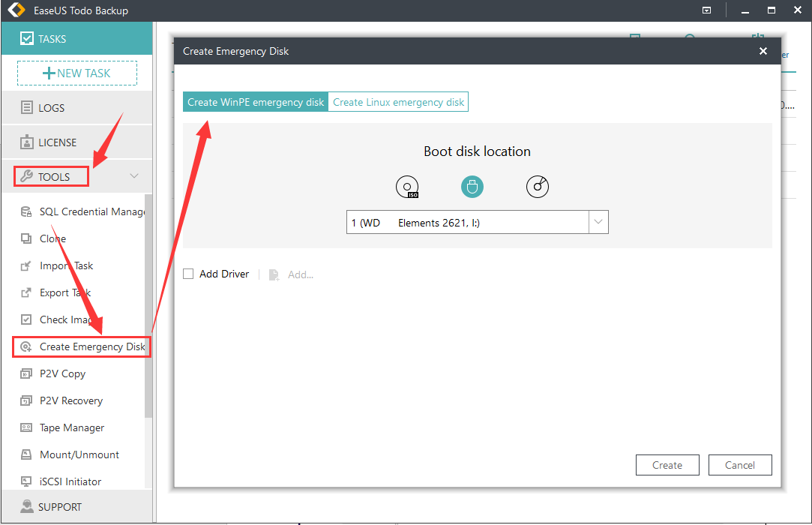
Task: Open the title bar dropdown menu icon
Action: 706,10
